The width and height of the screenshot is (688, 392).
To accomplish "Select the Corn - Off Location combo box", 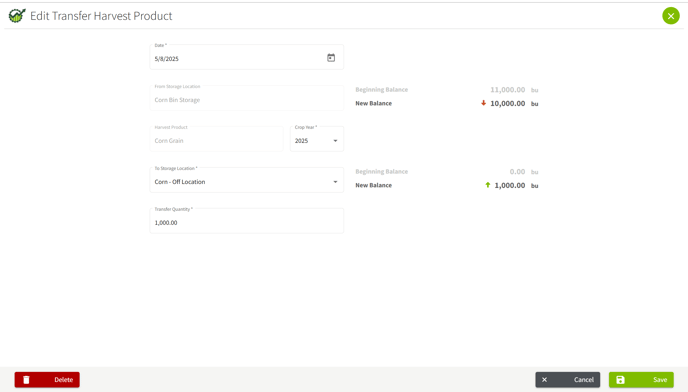I will click(x=247, y=180).
